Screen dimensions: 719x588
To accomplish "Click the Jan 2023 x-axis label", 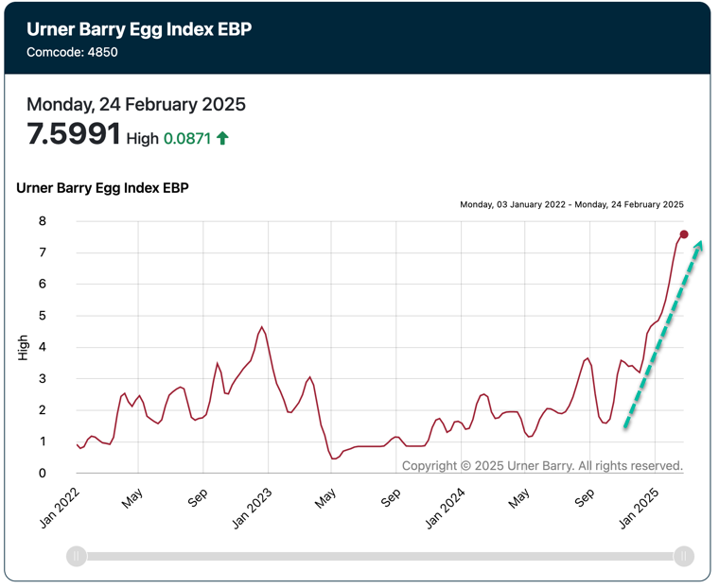I will (x=253, y=507).
